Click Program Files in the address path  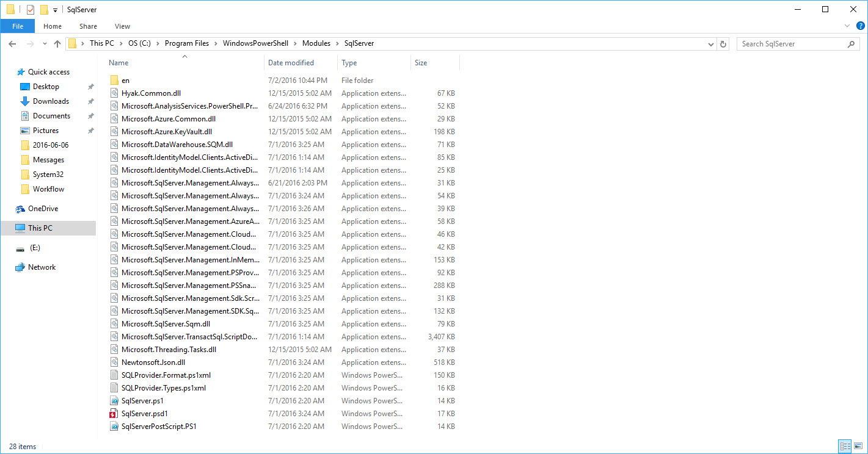187,43
